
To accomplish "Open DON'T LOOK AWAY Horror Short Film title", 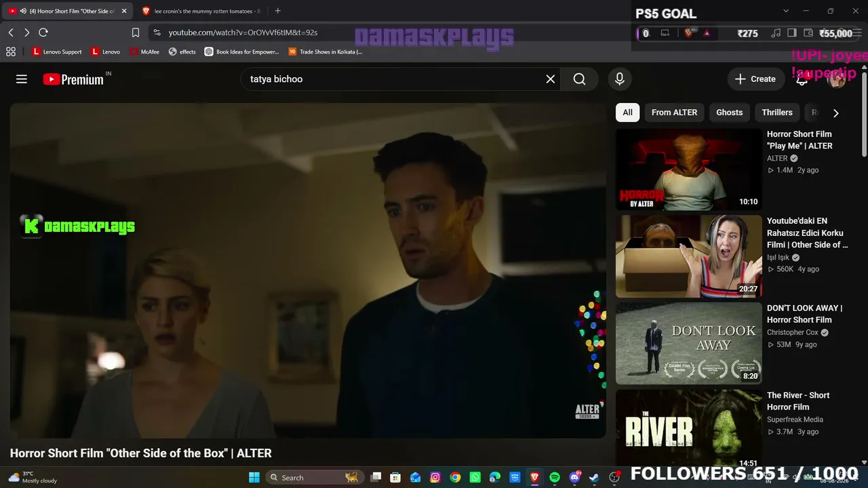I will click(x=805, y=314).
